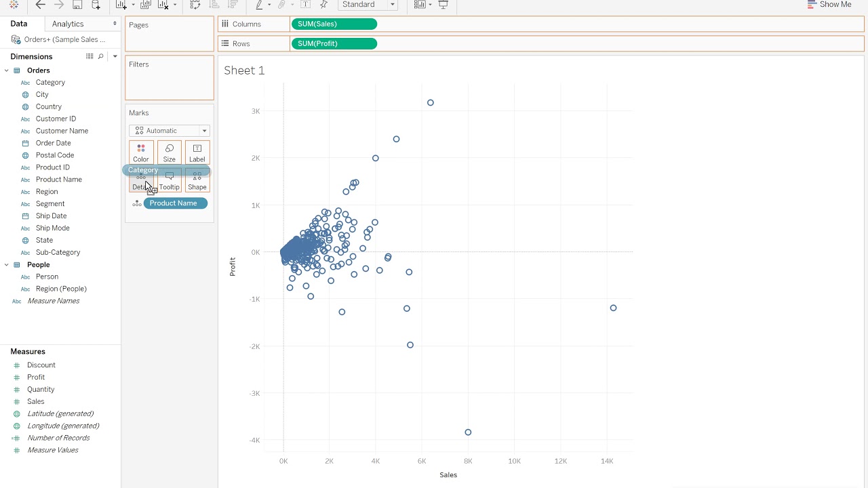Screen dimensions: 868x488
Task: Select the SUM(Sales) pill in Columns
Action: tap(334, 24)
